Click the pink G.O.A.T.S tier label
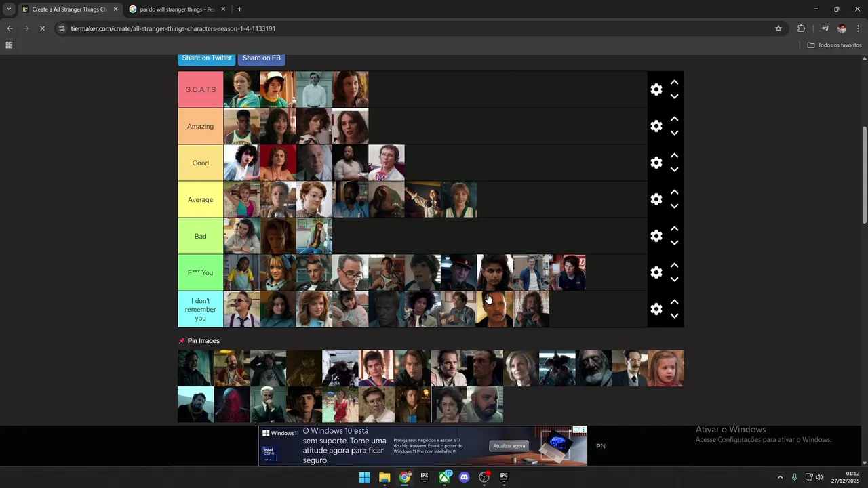Image resolution: width=868 pixels, height=488 pixels. [x=200, y=89]
